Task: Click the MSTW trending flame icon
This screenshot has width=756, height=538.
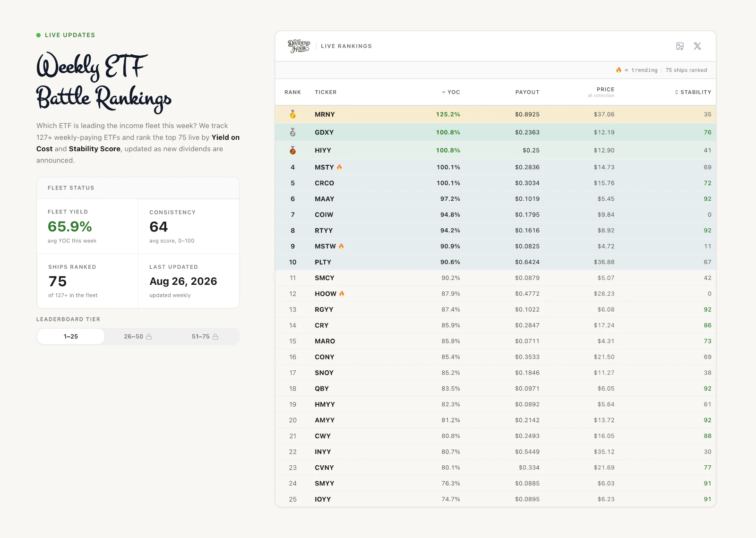Action: tap(341, 246)
